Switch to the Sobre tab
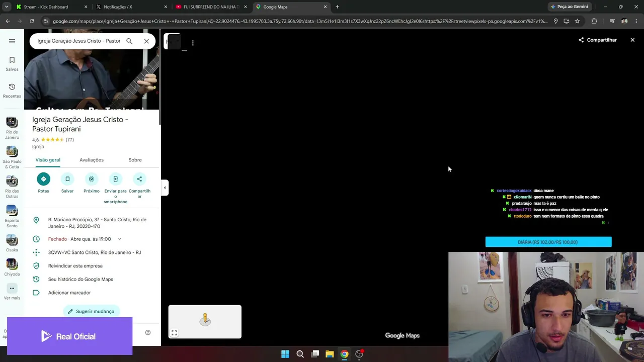This screenshot has height=362, width=644. coord(135,160)
